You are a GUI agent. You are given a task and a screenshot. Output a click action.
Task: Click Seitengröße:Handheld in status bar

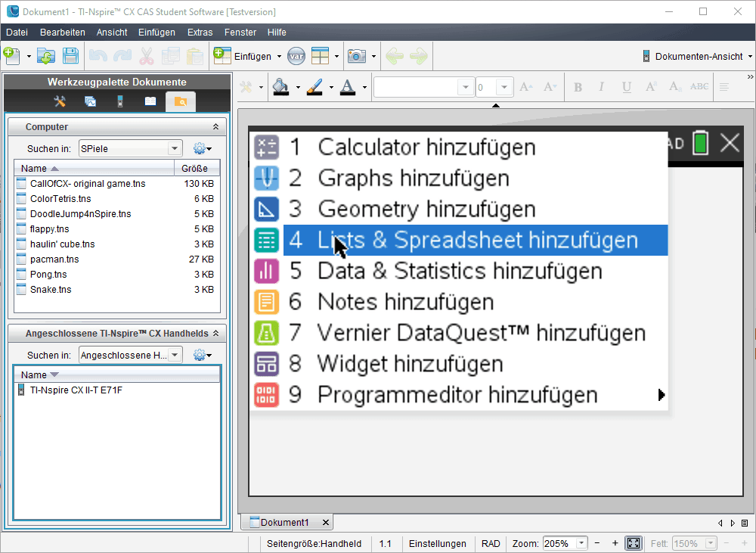point(314,543)
